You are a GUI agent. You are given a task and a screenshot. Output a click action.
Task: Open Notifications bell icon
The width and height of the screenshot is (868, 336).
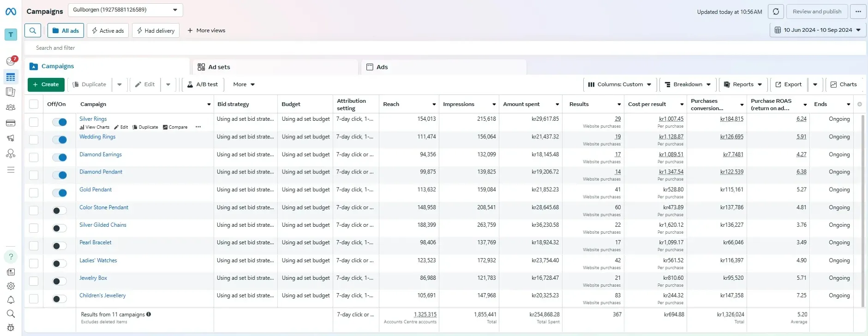11,300
